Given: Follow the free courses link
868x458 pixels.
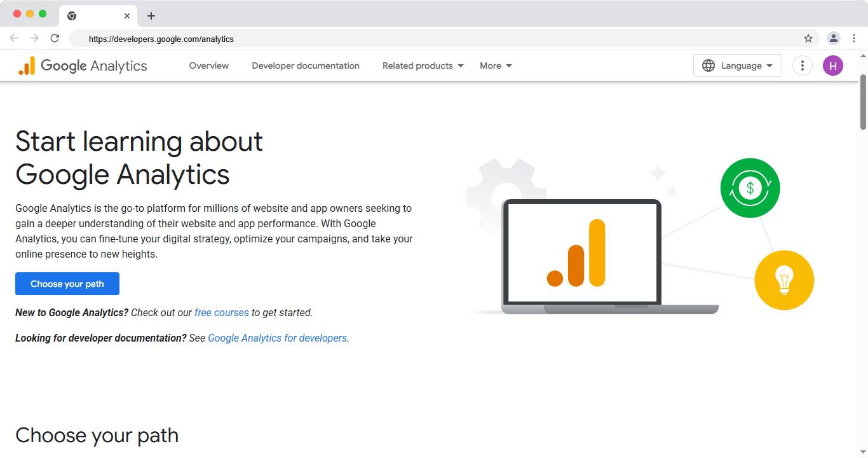Looking at the screenshot, I should [x=222, y=312].
